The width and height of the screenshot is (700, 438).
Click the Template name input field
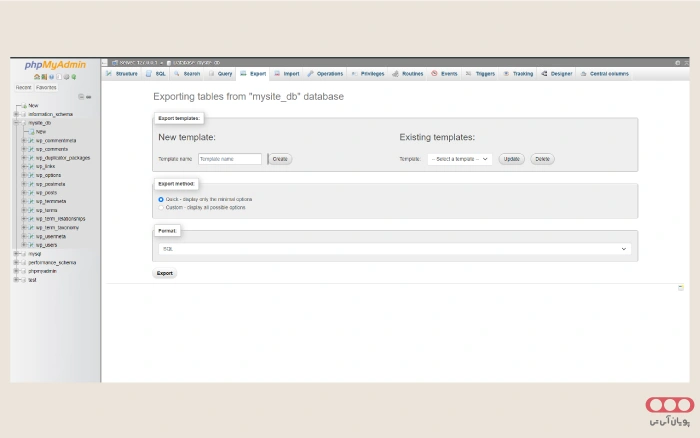pyautogui.click(x=230, y=159)
